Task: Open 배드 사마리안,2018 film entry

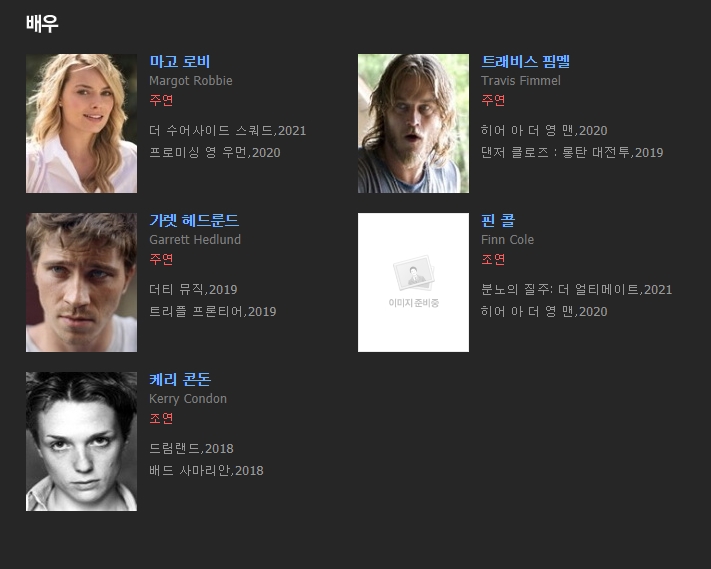Action: click(x=206, y=471)
